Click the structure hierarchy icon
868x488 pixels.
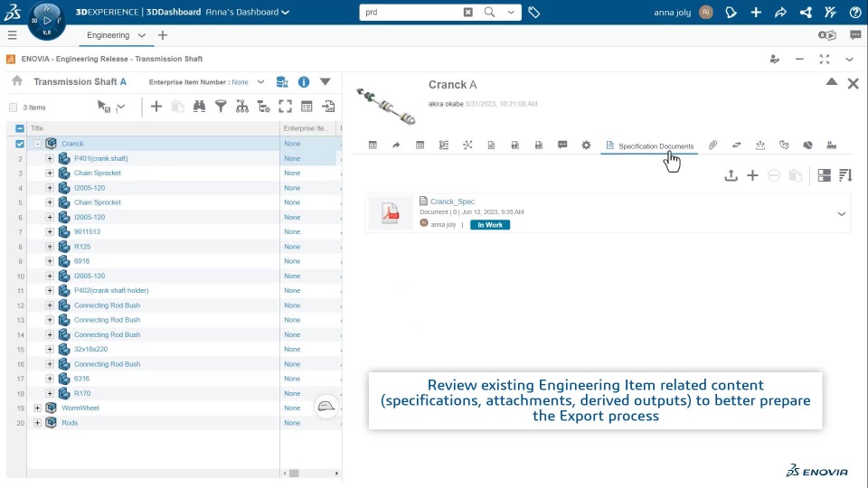point(242,107)
